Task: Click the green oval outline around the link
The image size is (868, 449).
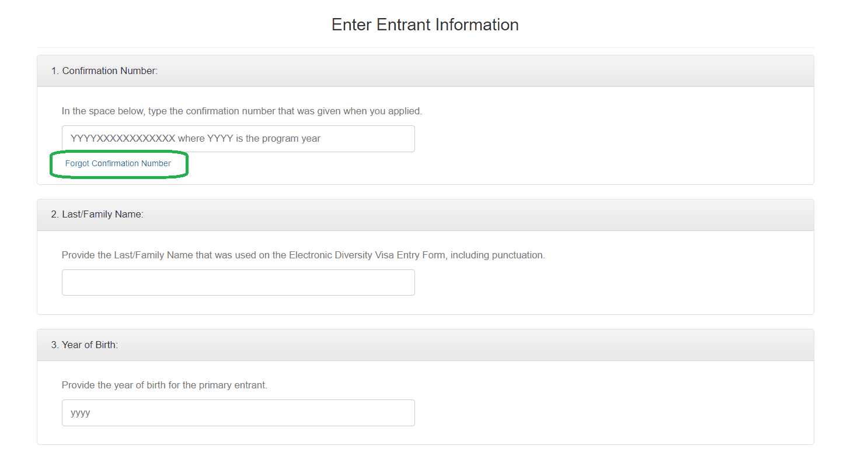Action: pos(186,164)
